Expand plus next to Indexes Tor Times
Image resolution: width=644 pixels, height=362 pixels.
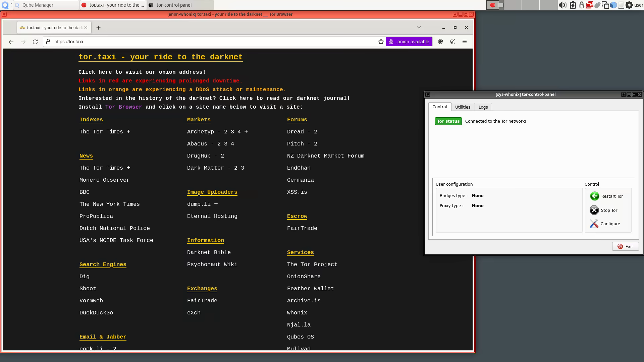(x=128, y=132)
